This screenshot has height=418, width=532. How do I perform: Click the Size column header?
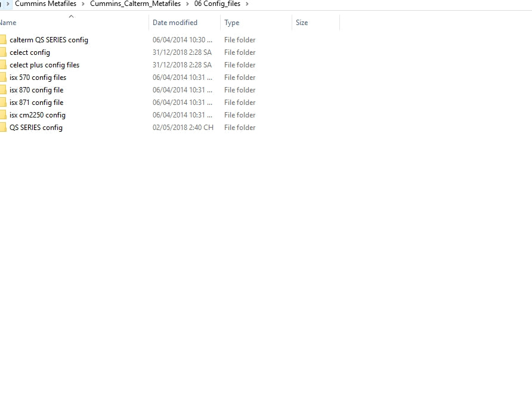(x=301, y=23)
